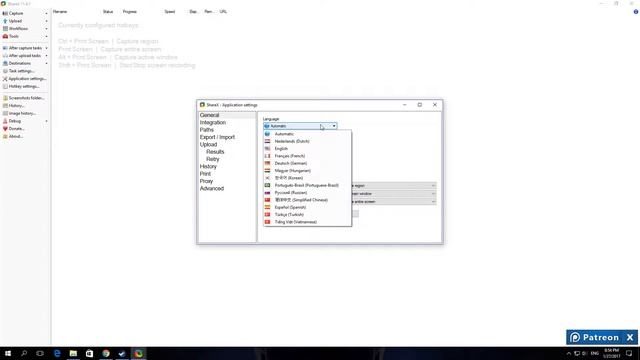This screenshot has height=360, width=640.
Task: Open Task View on taskbar
Action: click(40, 353)
